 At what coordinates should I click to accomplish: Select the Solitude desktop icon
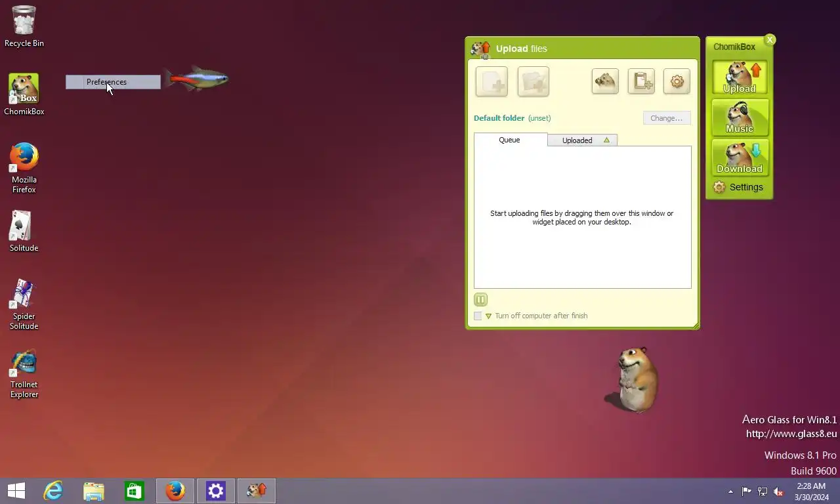(24, 231)
